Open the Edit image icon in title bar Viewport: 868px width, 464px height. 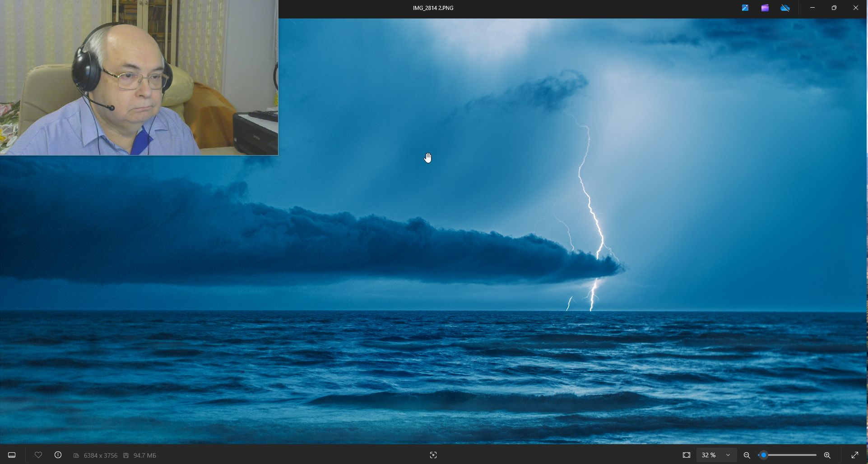(745, 8)
